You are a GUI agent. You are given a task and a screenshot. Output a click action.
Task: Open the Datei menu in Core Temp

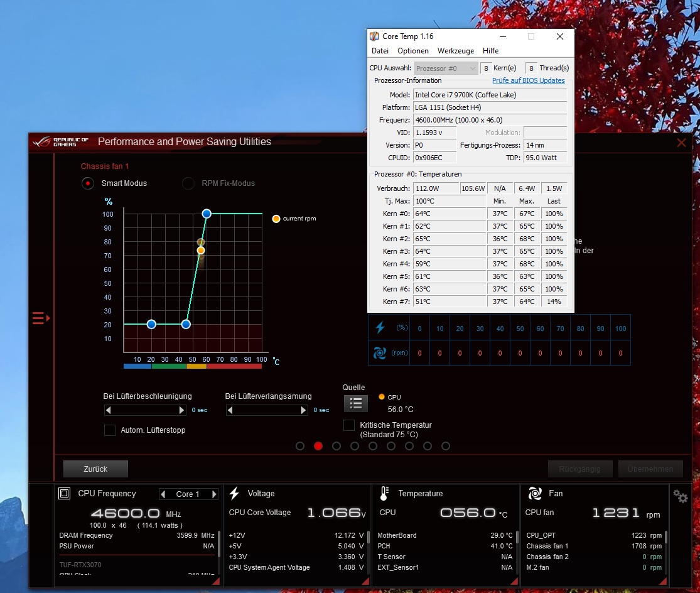[380, 51]
